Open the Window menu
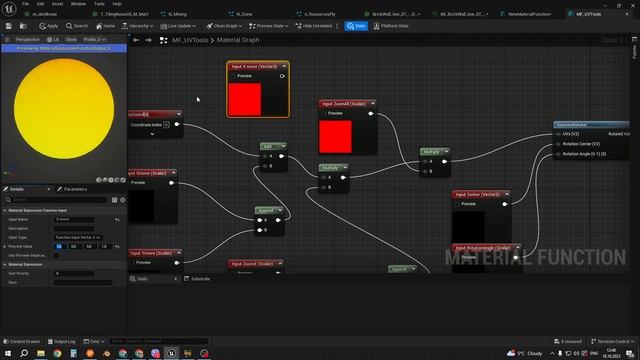Viewport: 640px width, 360px height. point(78,4)
